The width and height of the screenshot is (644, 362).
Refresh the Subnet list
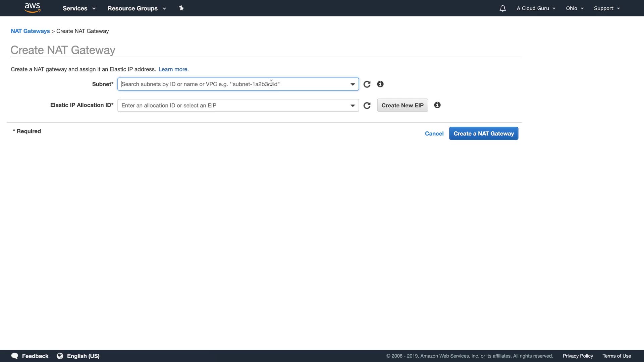click(x=367, y=84)
